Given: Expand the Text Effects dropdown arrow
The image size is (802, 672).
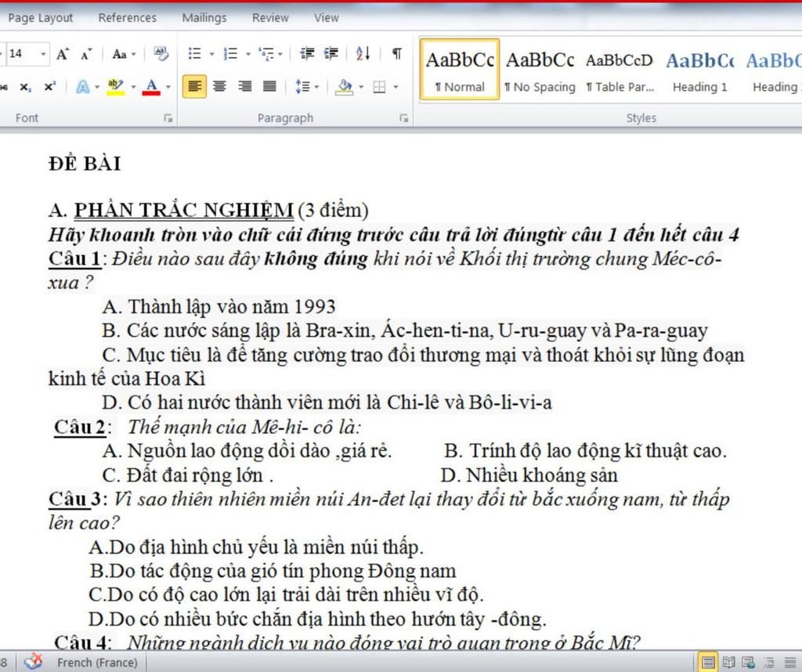Looking at the screenshot, I should pos(96,87).
